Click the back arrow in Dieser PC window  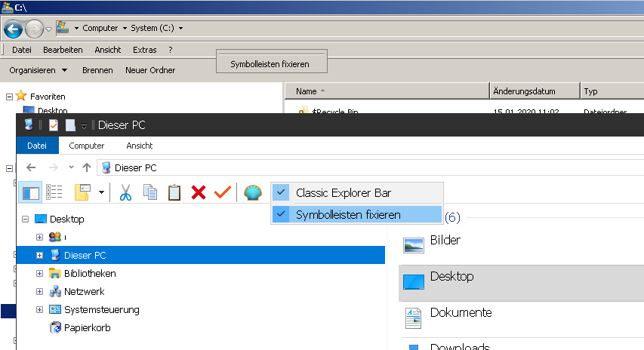pos(31,167)
